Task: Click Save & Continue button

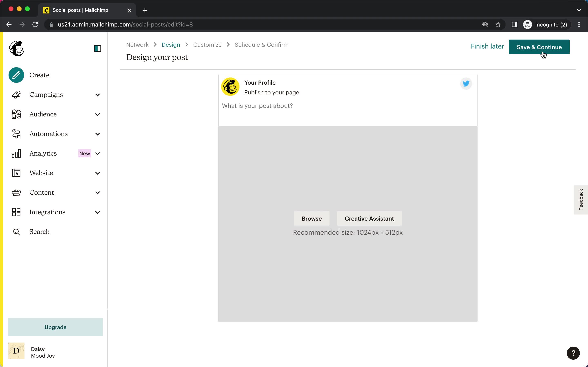Action: coord(539,47)
